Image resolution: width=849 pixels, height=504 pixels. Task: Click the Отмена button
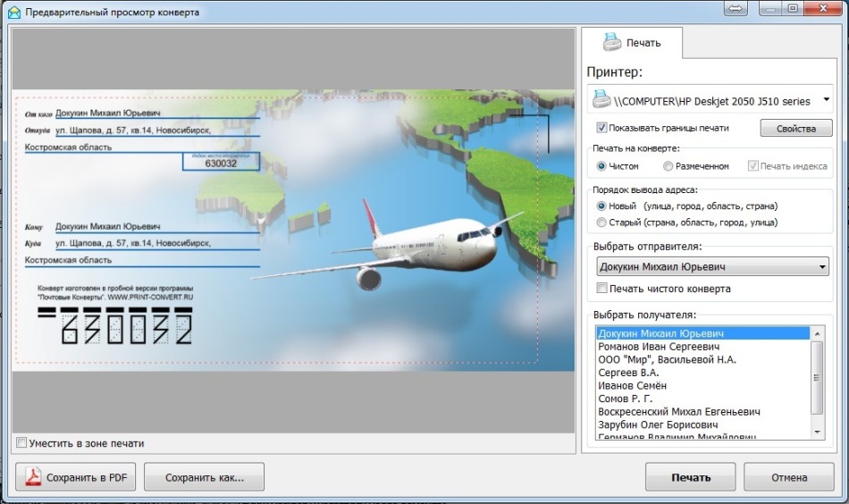pos(788,477)
